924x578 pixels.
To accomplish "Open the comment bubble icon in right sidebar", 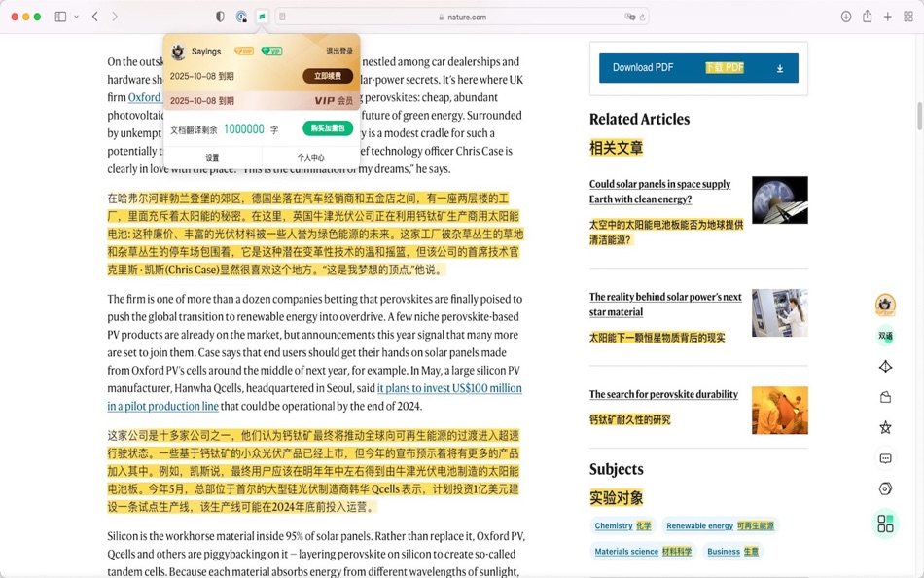I will pos(885,457).
